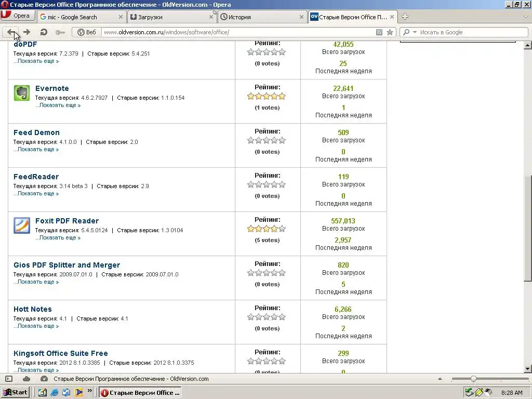The image size is (532, 399).
Task: Show more versions under Feed Demon
Action: pyautogui.click(x=36, y=149)
